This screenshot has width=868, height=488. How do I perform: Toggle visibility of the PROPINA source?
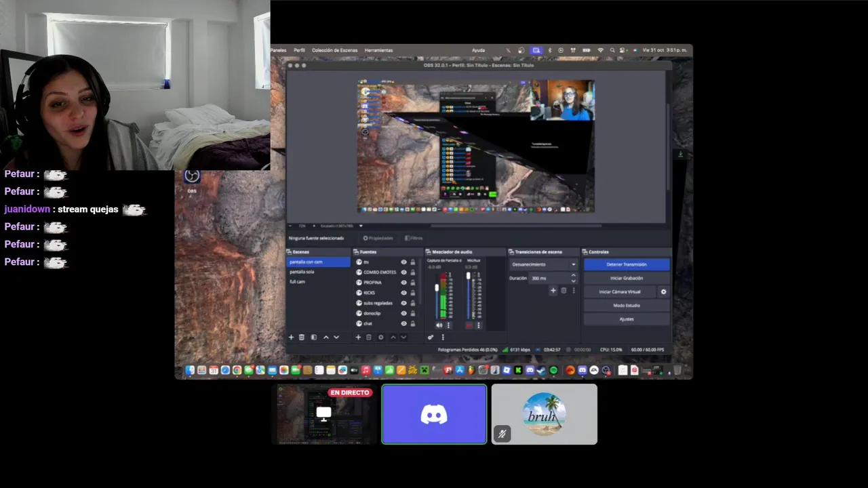(403, 282)
